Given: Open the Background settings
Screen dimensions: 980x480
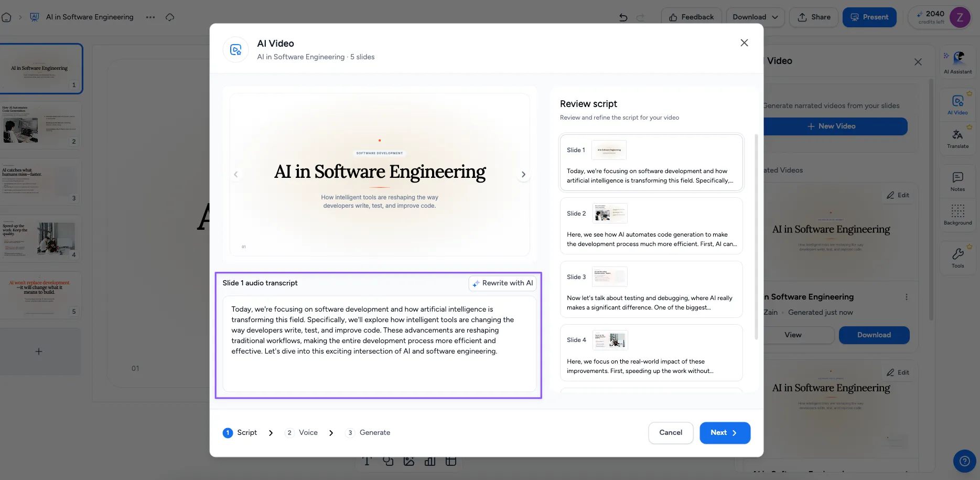Looking at the screenshot, I should point(957,215).
